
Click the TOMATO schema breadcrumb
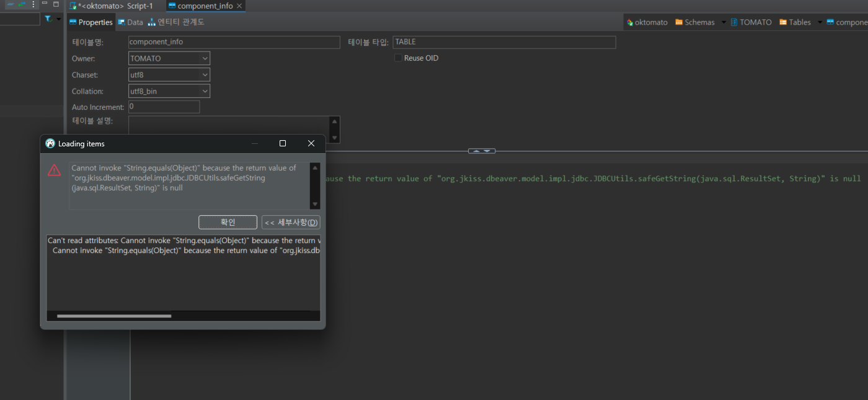[751, 22]
